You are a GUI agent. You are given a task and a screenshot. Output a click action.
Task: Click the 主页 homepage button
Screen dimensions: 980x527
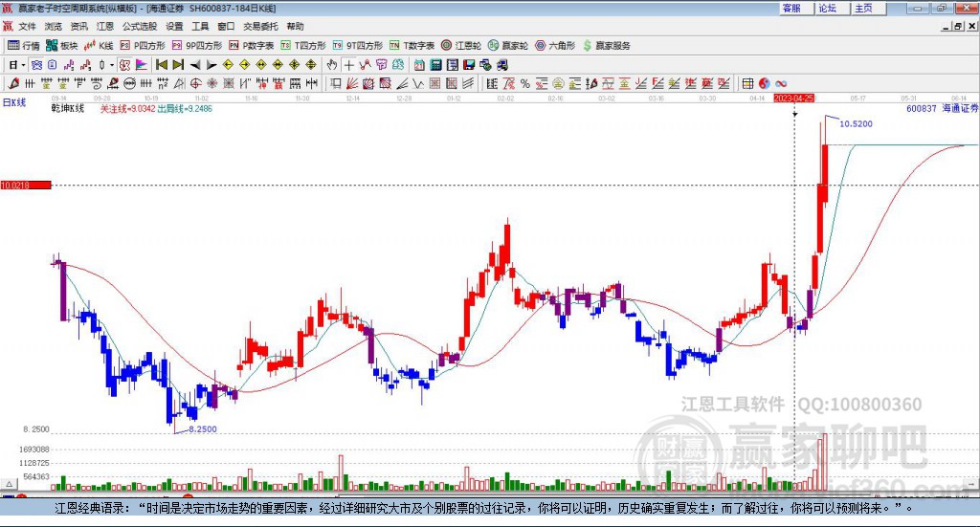coord(869,8)
